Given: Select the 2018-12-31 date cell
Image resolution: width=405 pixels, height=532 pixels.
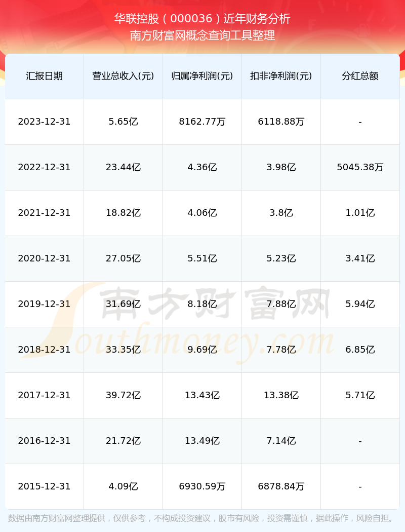Looking at the screenshot, I should pyautogui.click(x=45, y=350).
